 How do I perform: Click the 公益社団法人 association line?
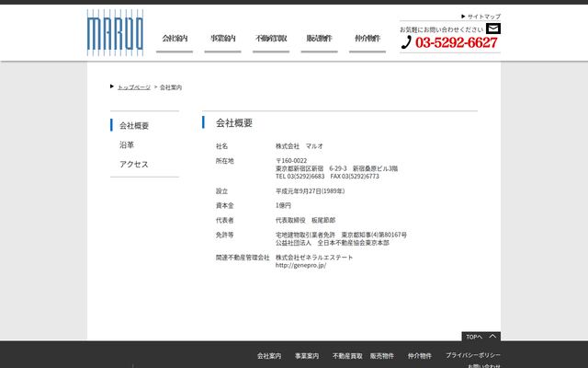[333, 243]
